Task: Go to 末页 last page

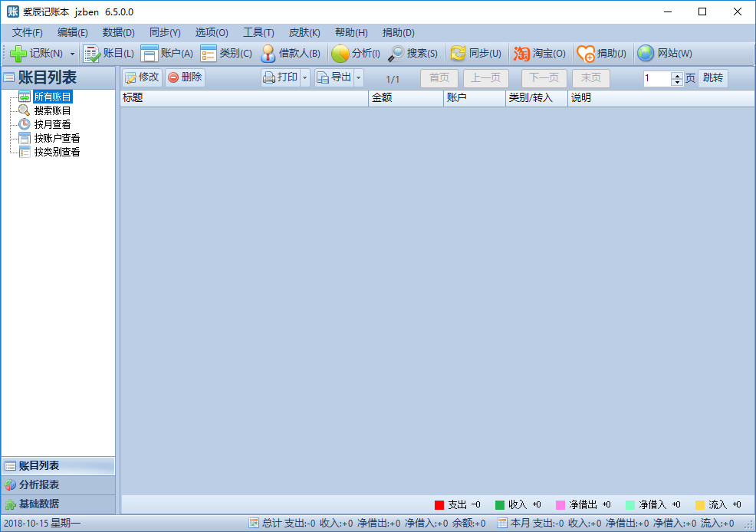Action: [x=591, y=78]
